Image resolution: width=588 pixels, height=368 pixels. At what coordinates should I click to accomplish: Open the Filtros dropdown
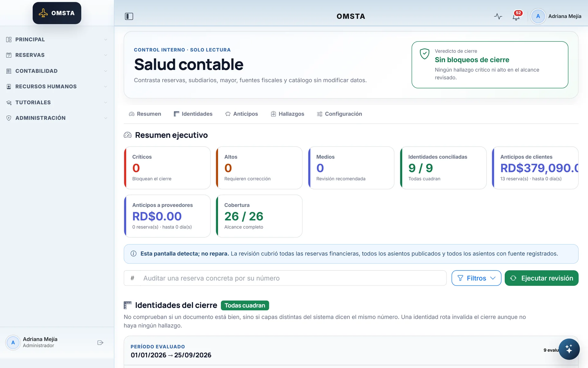click(476, 278)
